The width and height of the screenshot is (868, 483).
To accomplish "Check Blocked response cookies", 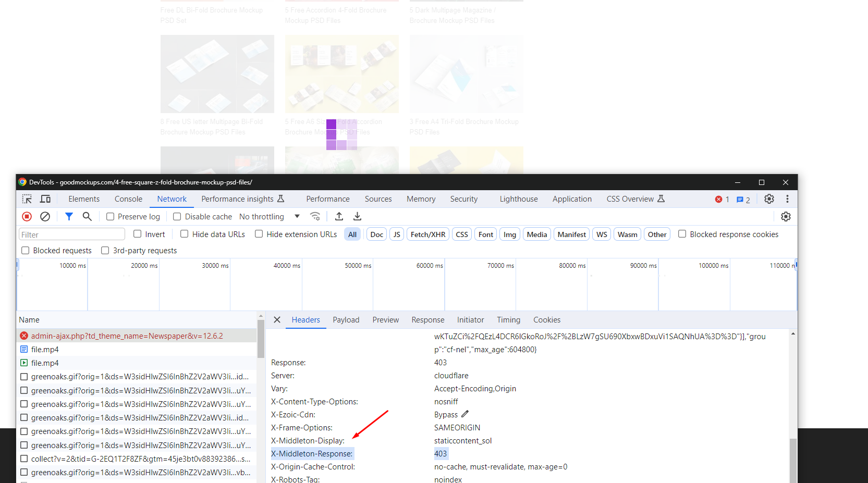I will 682,234.
